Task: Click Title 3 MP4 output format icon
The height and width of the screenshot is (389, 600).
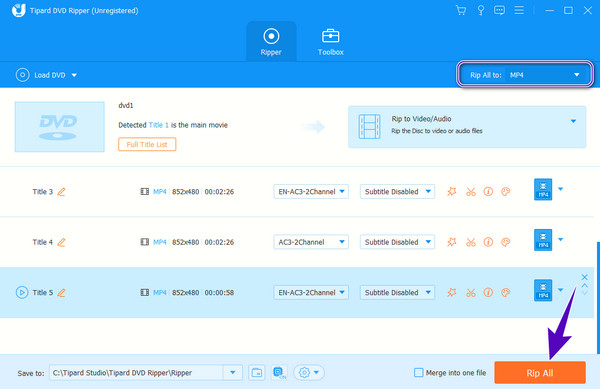Action: (x=543, y=189)
